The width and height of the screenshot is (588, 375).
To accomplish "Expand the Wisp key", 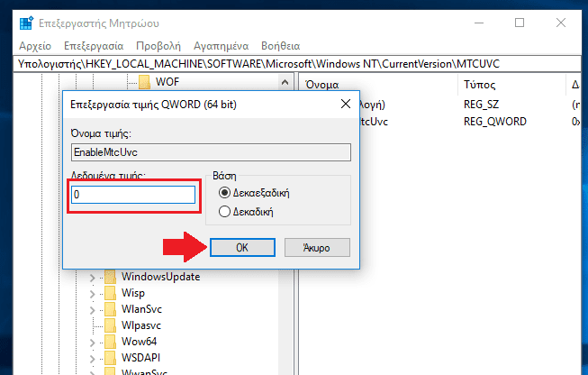I will pyautogui.click(x=92, y=294).
